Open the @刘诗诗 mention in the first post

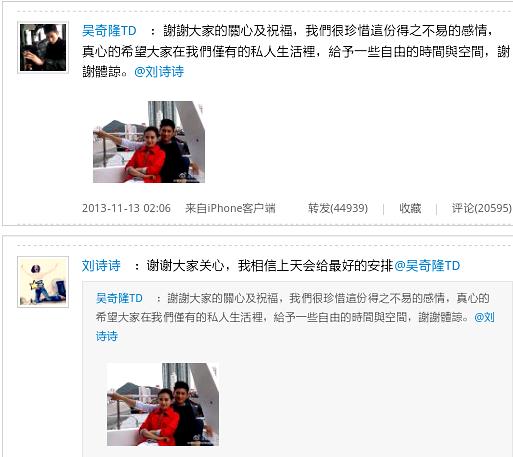(x=159, y=71)
